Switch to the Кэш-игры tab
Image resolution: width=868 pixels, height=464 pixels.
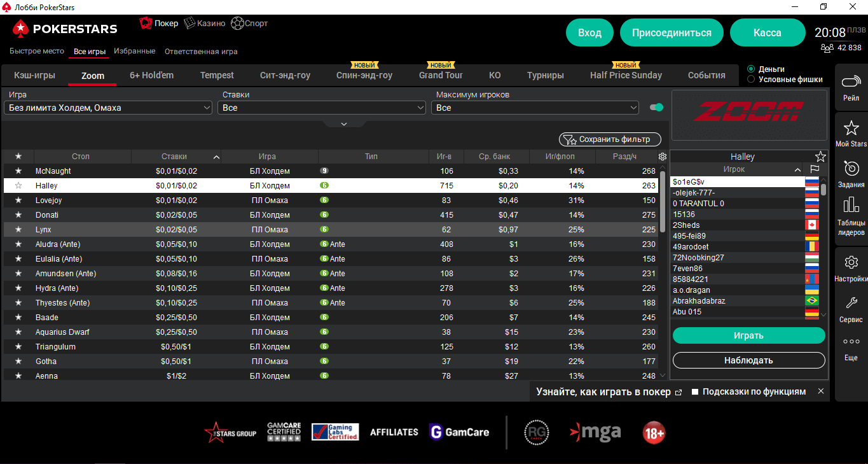pos(34,75)
